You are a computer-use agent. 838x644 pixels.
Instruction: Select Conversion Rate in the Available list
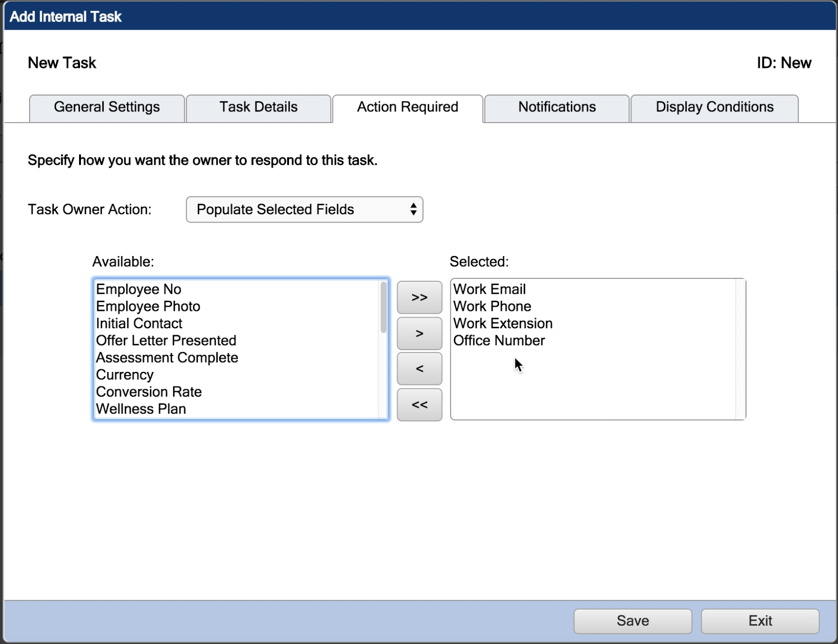click(x=149, y=392)
